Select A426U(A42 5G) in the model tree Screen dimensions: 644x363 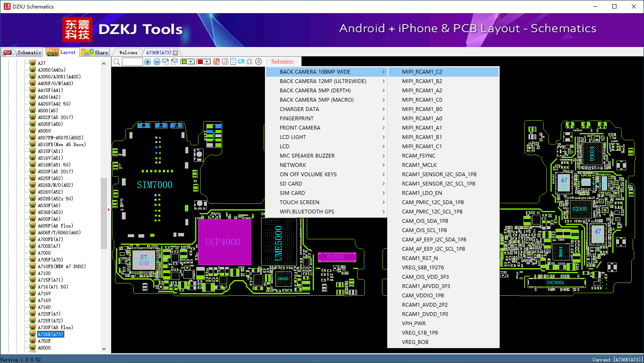click(54, 104)
